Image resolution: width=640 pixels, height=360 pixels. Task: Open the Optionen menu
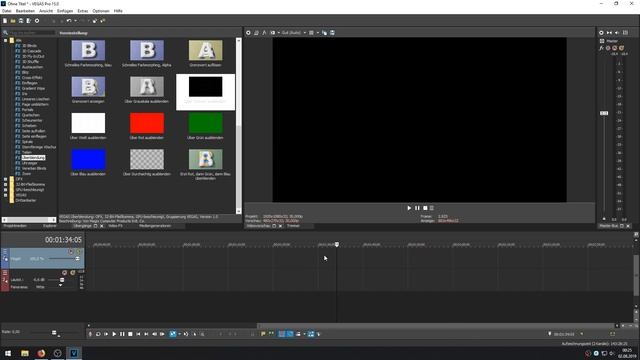(101, 11)
